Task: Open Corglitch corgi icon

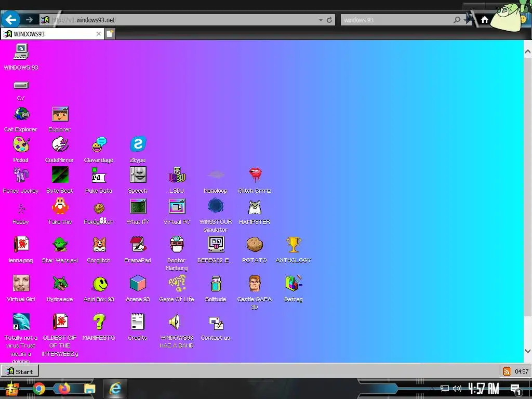Action: coord(99,245)
